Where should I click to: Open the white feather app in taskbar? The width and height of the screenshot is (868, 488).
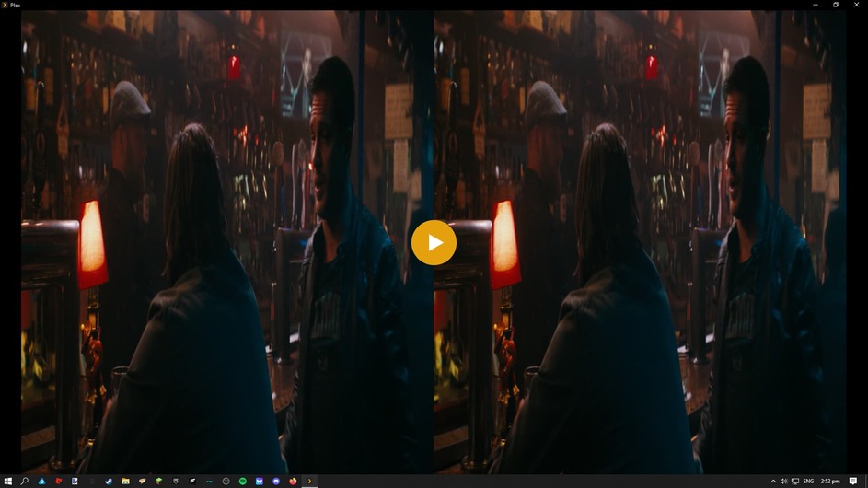point(192,482)
